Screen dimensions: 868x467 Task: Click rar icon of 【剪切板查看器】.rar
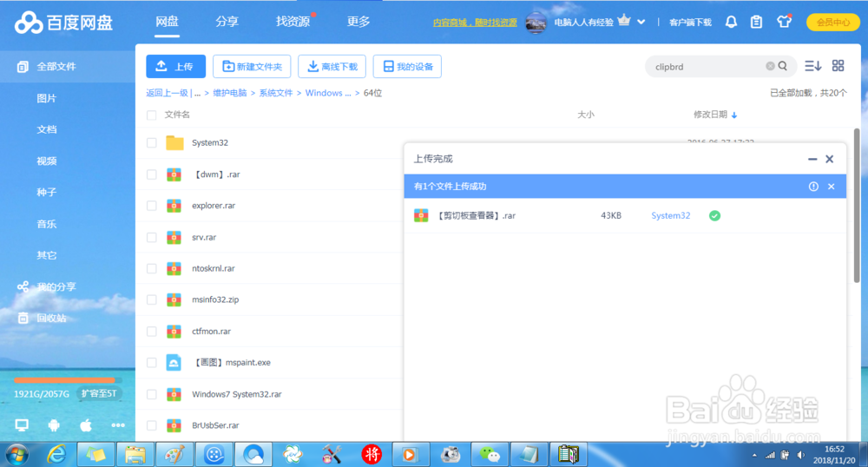tap(421, 216)
